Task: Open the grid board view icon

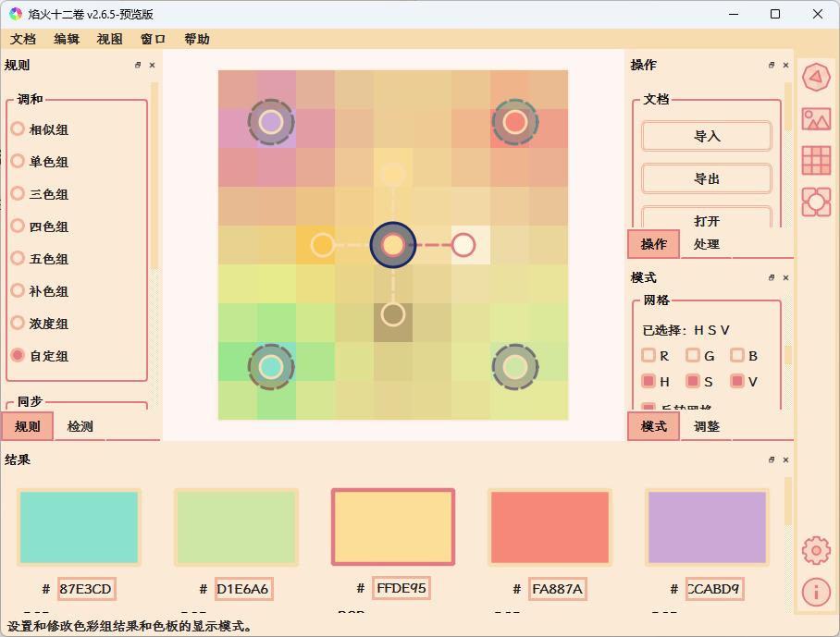Action: [x=815, y=160]
